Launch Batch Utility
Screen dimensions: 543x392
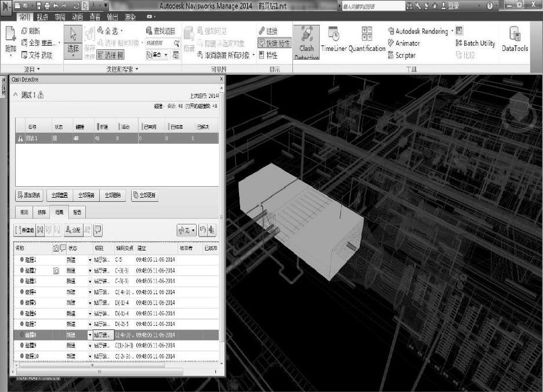476,43
